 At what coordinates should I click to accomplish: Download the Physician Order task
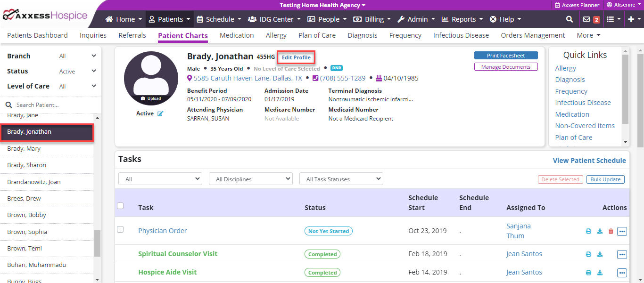pos(600,231)
